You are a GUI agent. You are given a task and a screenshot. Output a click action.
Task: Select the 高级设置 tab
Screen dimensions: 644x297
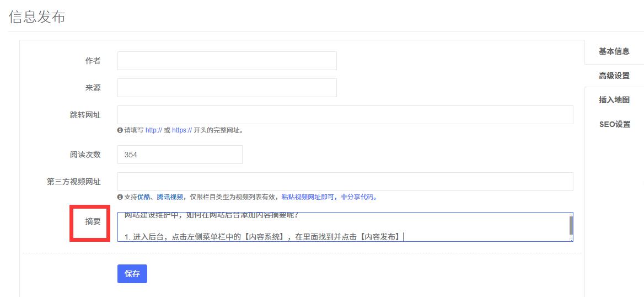click(x=614, y=76)
